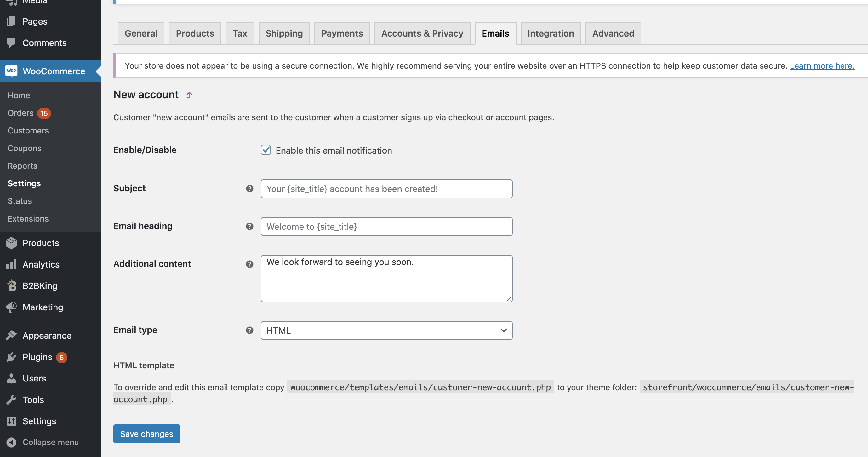Click the B2BKing icon
868x457 pixels.
[11, 285]
